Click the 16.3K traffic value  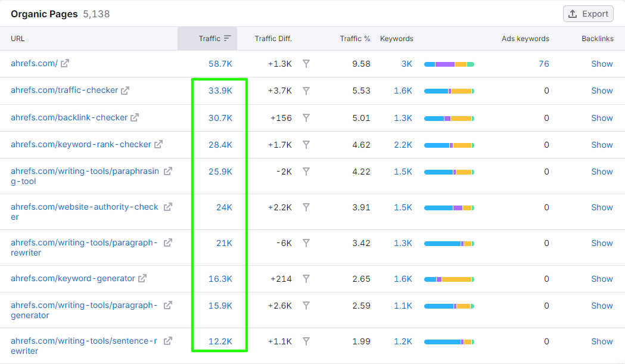(220, 279)
